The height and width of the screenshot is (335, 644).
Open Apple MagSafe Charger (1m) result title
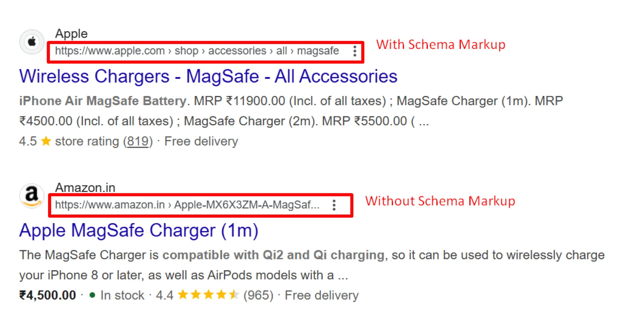pos(138,230)
